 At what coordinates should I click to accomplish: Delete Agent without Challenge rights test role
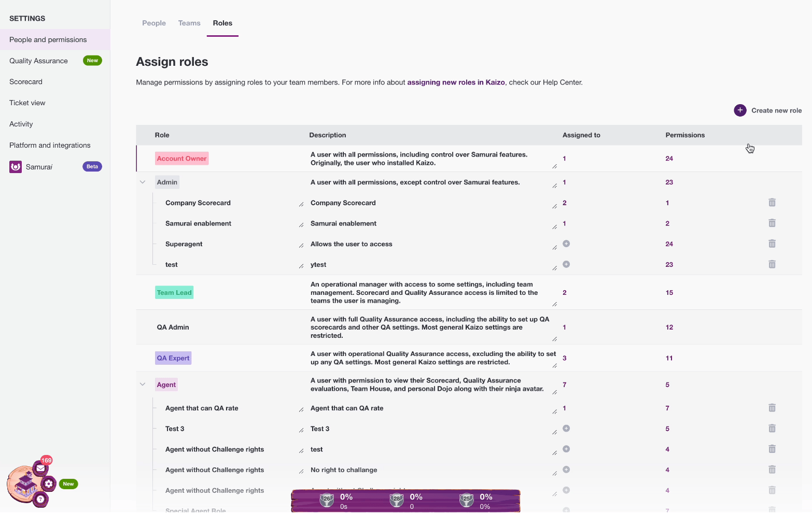click(x=772, y=449)
